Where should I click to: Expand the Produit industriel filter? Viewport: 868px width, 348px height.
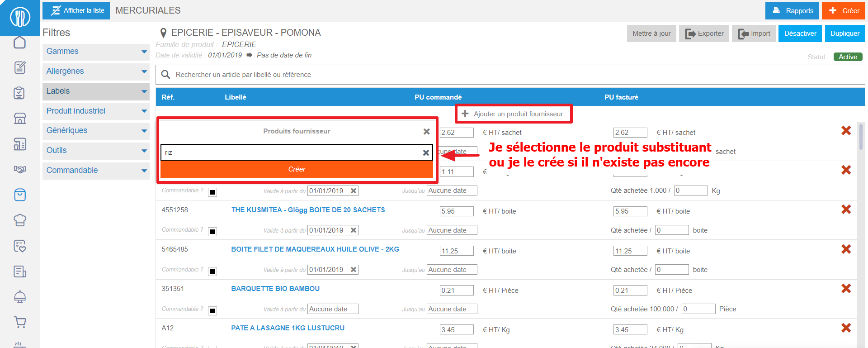tap(96, 111)
